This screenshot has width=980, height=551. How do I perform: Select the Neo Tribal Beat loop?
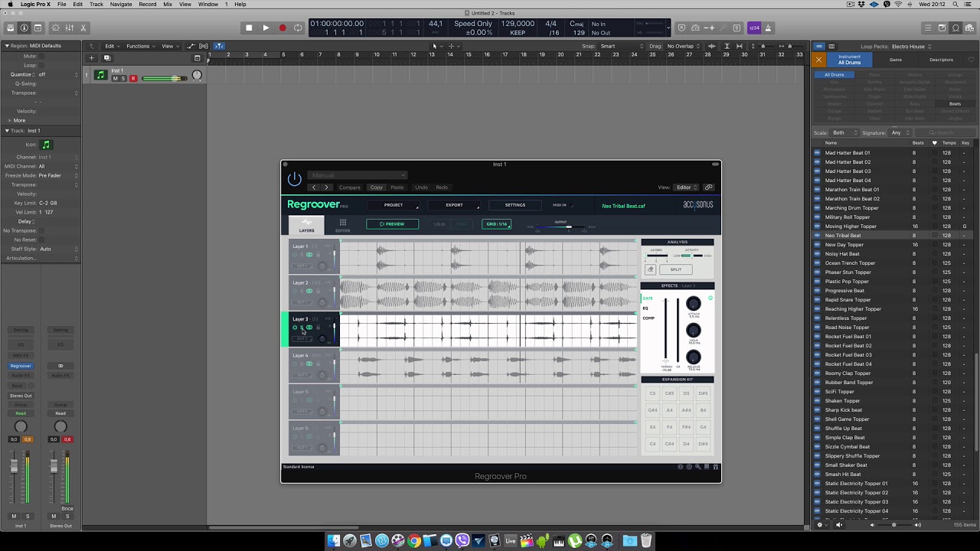pyautogui.click(x=893, y=236)
